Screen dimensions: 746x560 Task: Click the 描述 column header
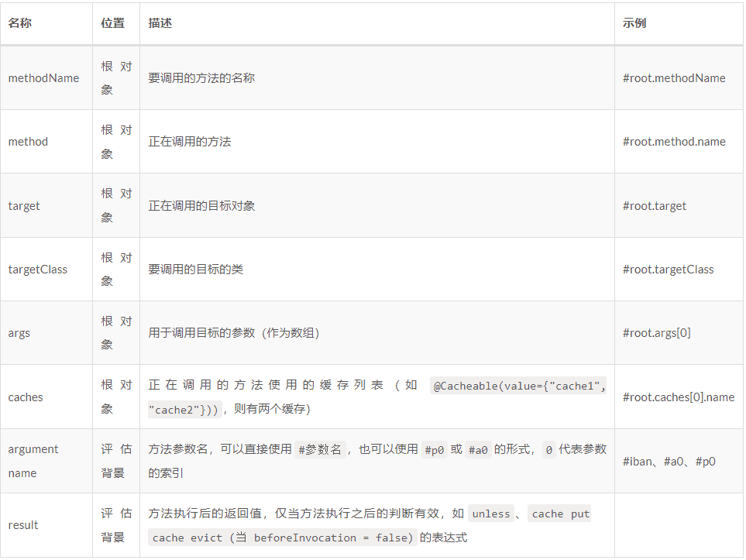point(160,23)
